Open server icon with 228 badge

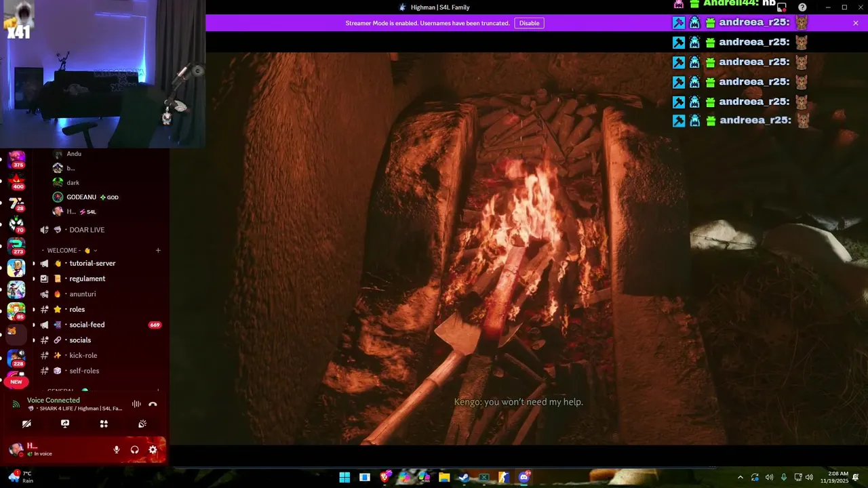(16, 358)
